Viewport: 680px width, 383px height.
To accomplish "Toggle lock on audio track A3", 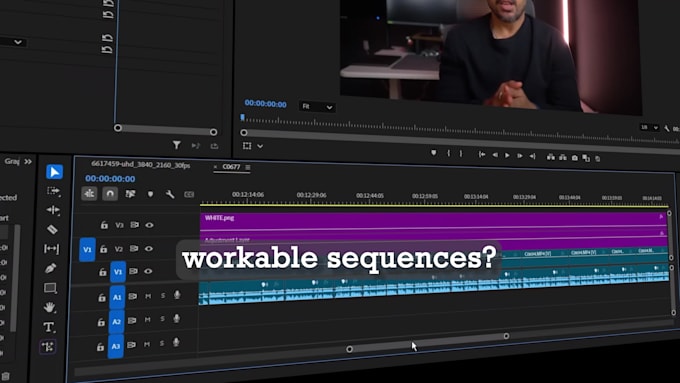I will 100,347.
